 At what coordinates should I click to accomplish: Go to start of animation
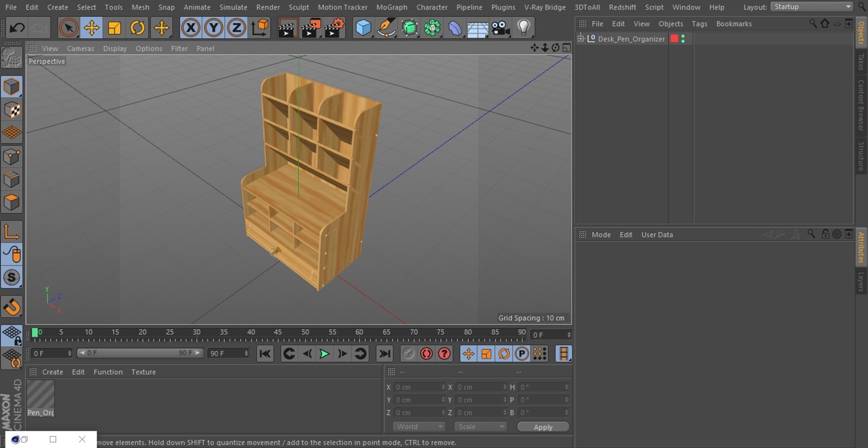[x=265, y=354]
